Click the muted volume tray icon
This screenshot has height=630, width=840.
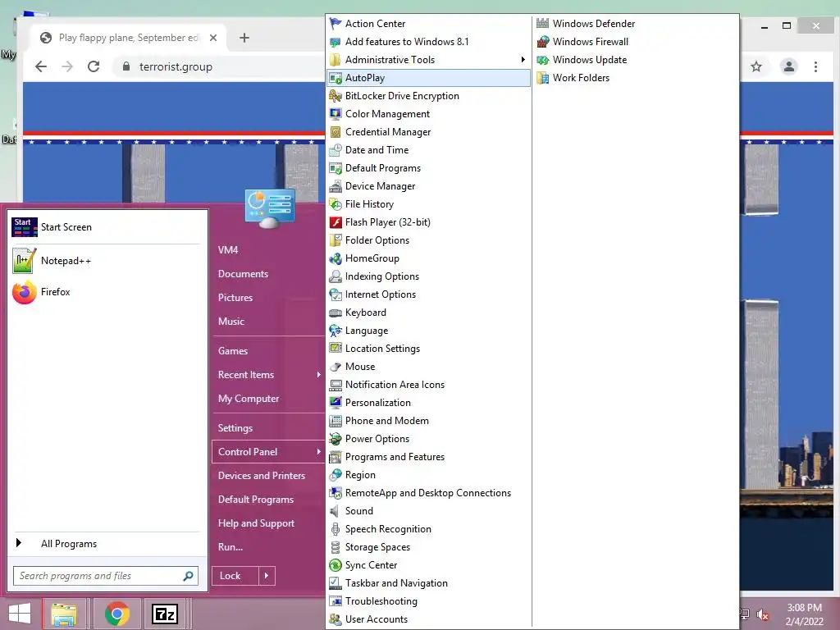(x=763, y=614)
